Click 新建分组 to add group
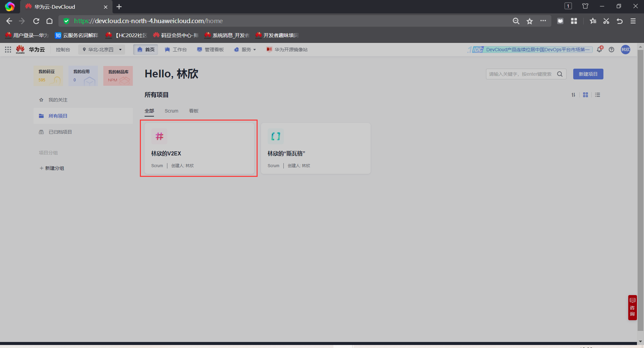Image resolution: width=644 pixels, height=348 pixels. tap(52, 168)
